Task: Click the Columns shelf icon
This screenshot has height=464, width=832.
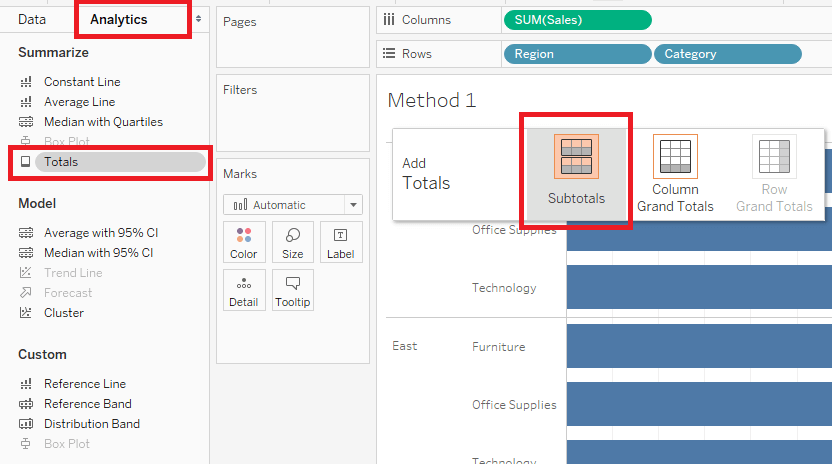Action: 389,20
